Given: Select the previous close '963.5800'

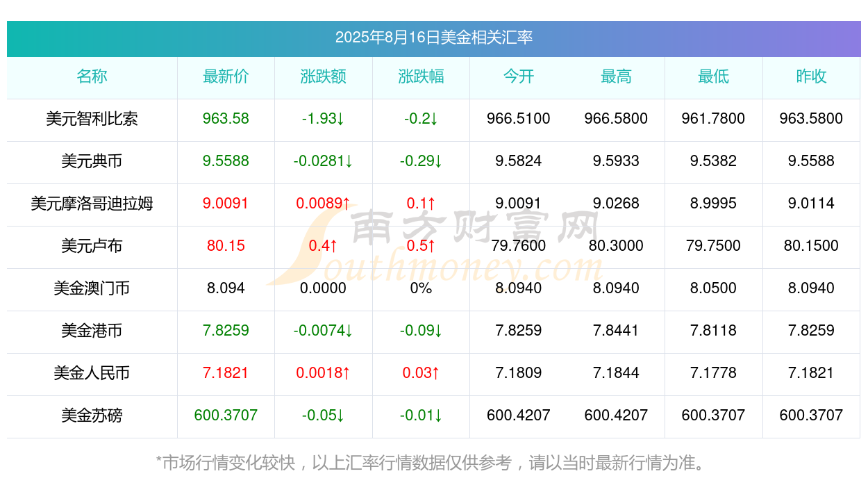Looking at the screenshot, I should click(x=811, y=119).
